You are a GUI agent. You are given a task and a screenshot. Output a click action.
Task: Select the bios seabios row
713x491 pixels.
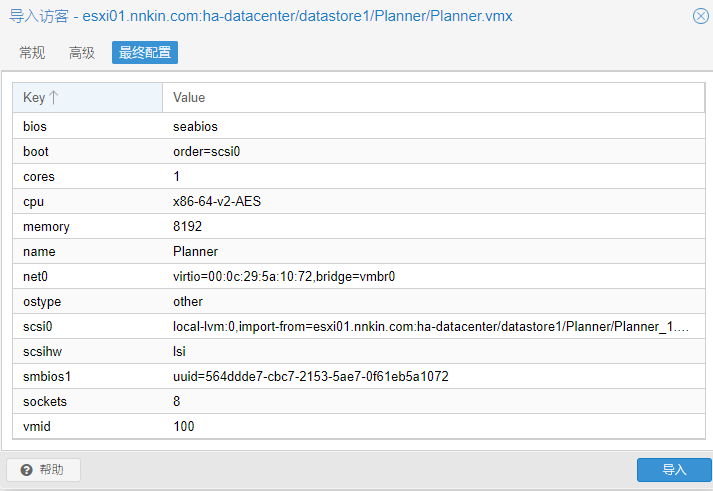(x=358, y=127)
